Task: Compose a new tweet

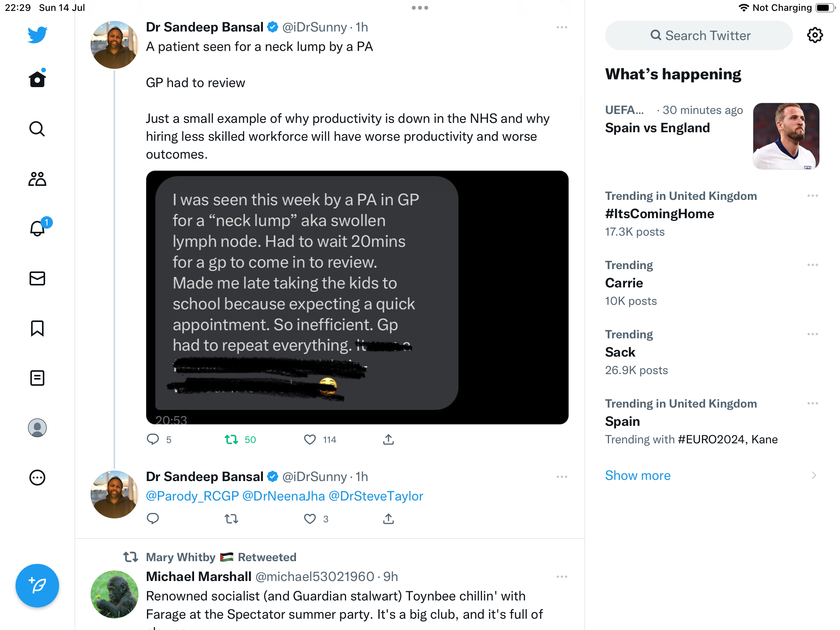Action: [x=37, y=586]
